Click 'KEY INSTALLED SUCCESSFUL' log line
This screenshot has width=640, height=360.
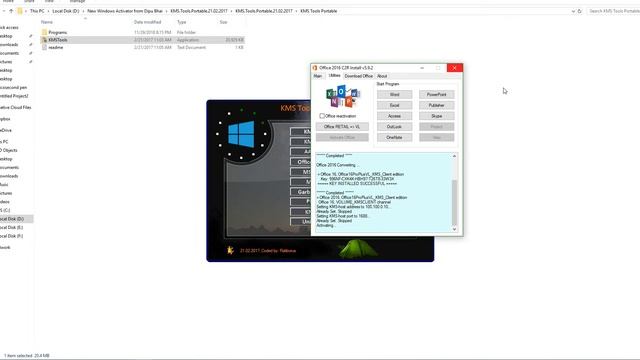pyautogui.click(x=357, y=184)
